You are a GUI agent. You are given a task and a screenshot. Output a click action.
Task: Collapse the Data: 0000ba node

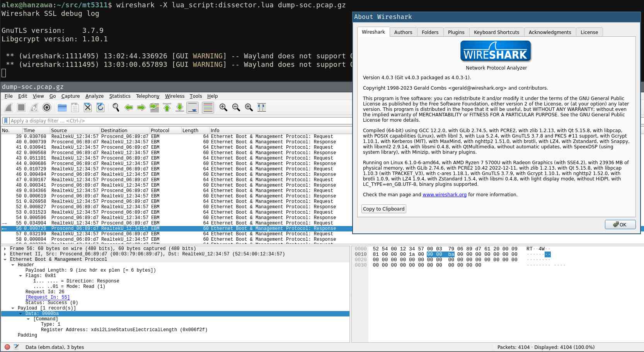pos(20,314)
